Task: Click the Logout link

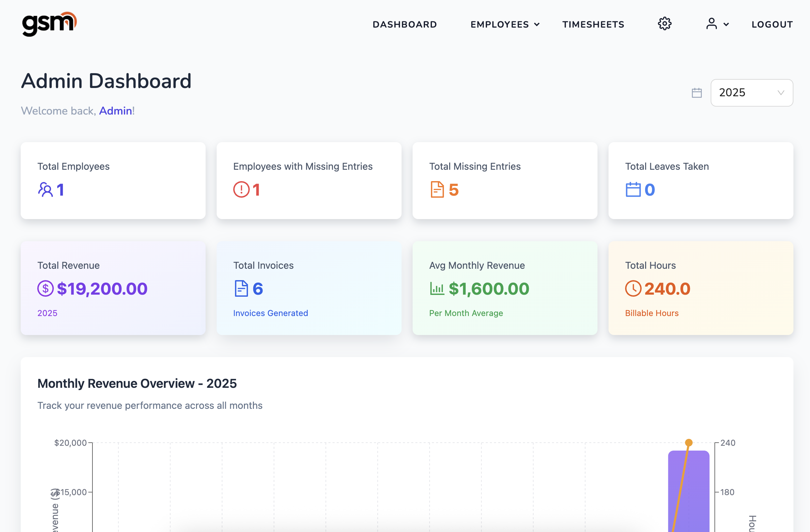Action: (772, 24)
